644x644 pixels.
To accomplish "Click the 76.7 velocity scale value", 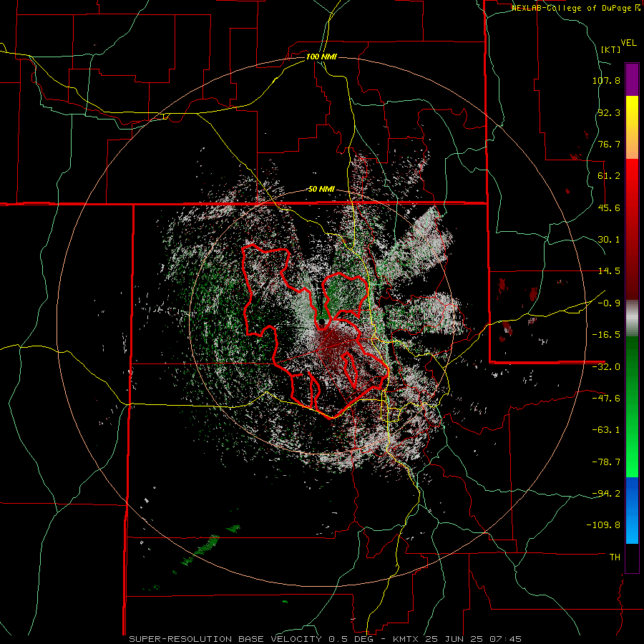I will point(609,144).
